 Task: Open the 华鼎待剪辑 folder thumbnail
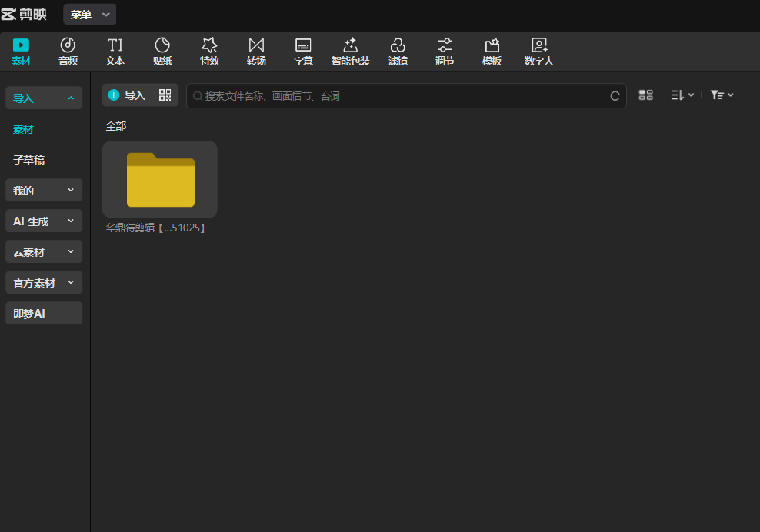(x=160, y=180)
